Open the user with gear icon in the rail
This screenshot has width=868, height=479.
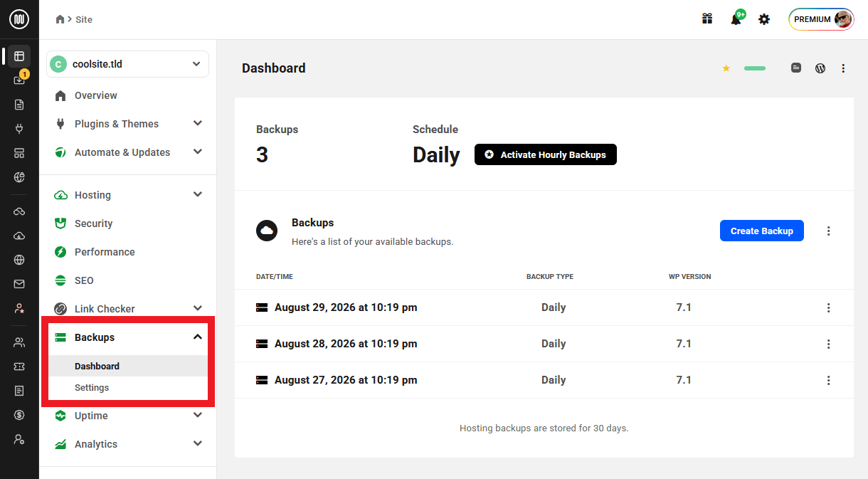19,439
